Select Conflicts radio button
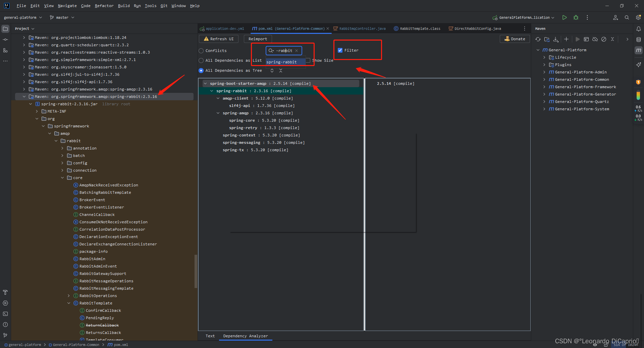 point(201,51)
